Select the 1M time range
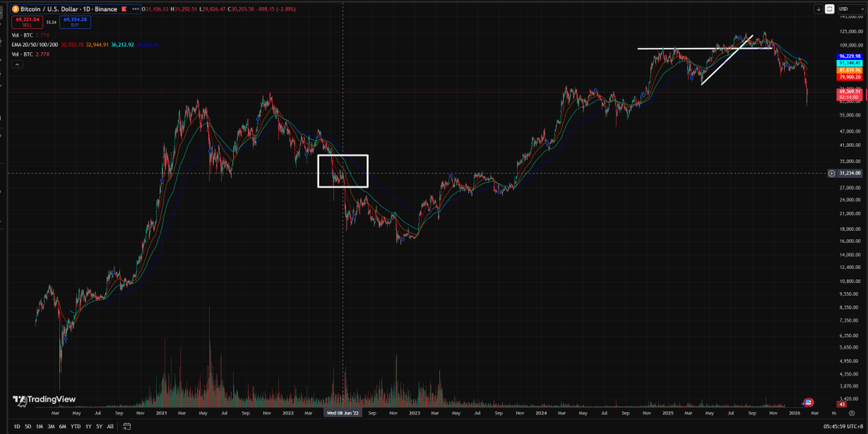Image resolution: width=868 pixels, height=434 pixels. [x=39, y=426]
